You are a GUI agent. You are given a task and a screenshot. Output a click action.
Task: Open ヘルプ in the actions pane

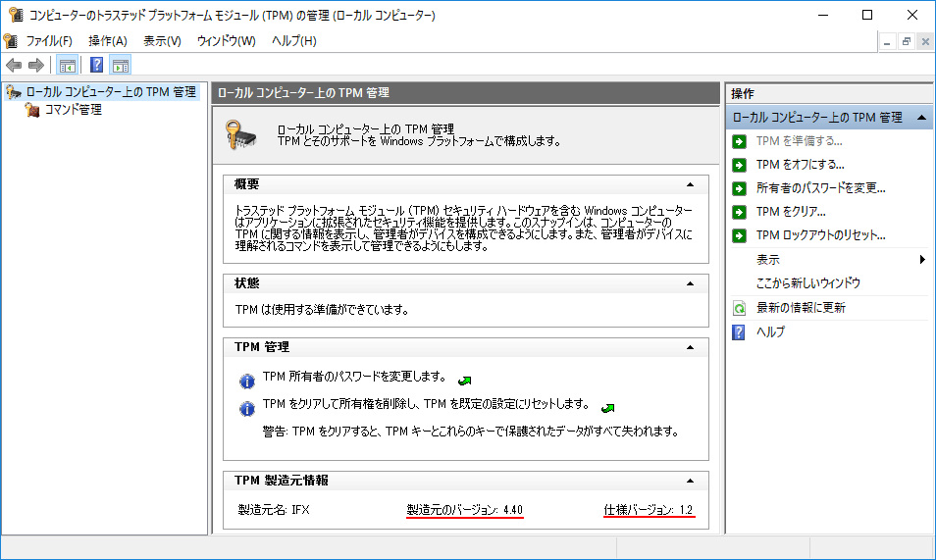(x=770, y=331)
